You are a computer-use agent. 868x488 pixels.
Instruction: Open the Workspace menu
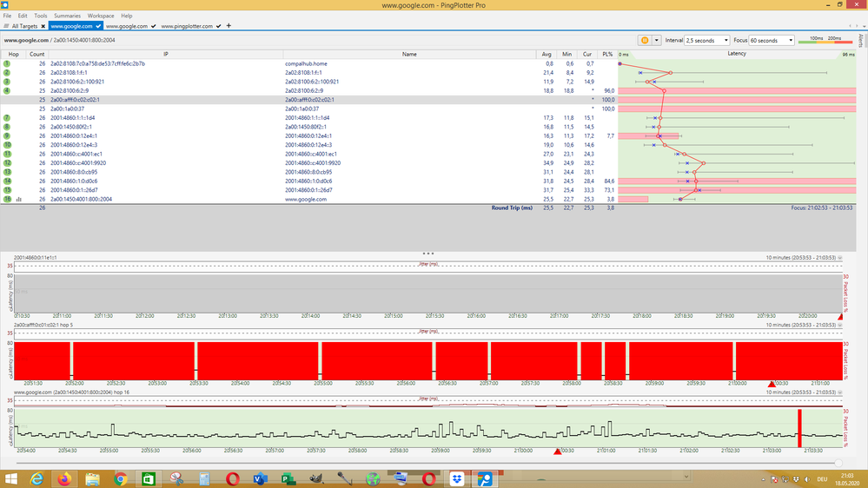click(x=100, y=16)
